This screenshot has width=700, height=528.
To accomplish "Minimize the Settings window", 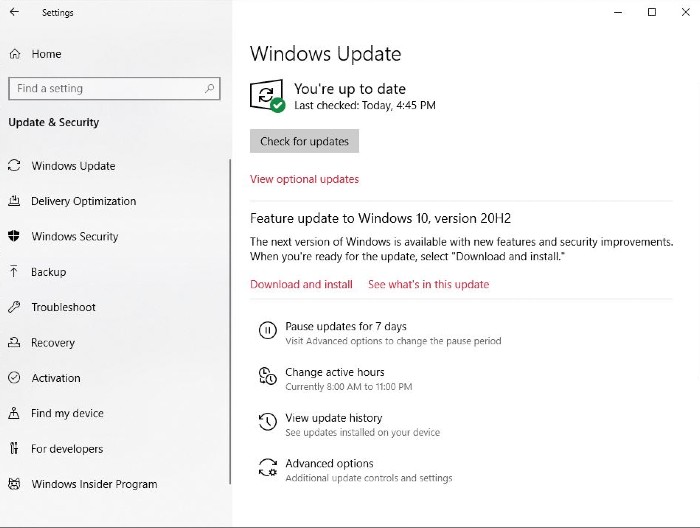I will point(618,12).
